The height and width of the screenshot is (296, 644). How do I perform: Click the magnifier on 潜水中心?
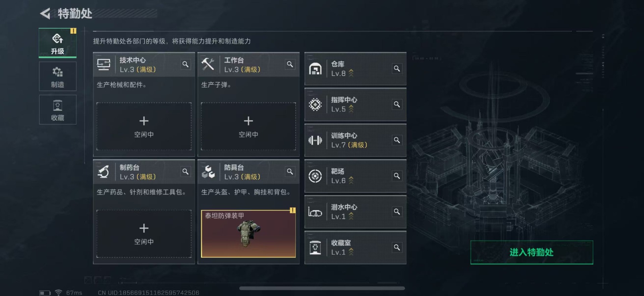[397, 212]
